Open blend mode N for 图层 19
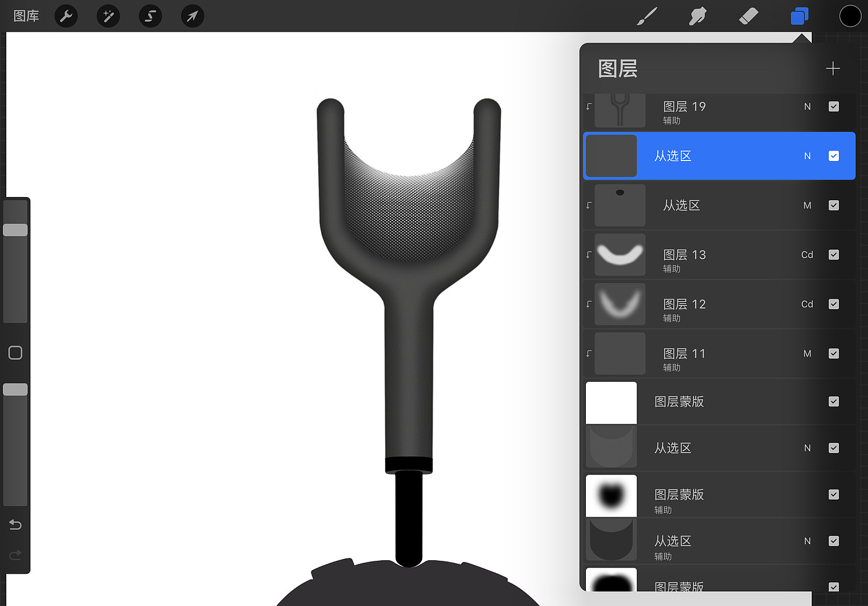 (x=807, y=107)
